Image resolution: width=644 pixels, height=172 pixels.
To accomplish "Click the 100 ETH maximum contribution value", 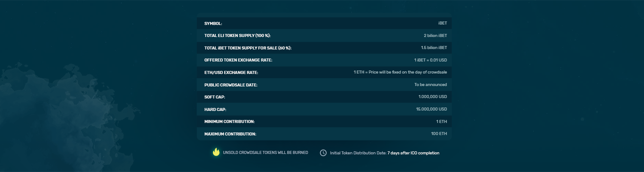I will pyautogui.click(x=439, y=134).
